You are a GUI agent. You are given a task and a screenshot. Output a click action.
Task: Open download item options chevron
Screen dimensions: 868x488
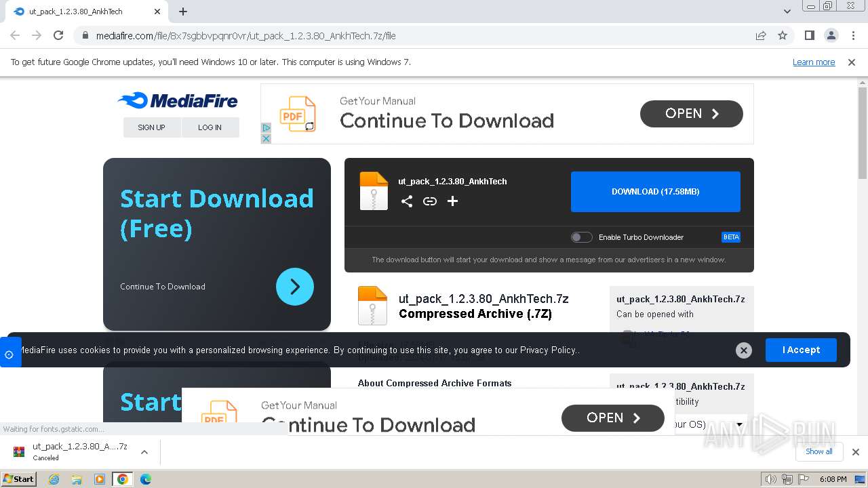(144, 452)
